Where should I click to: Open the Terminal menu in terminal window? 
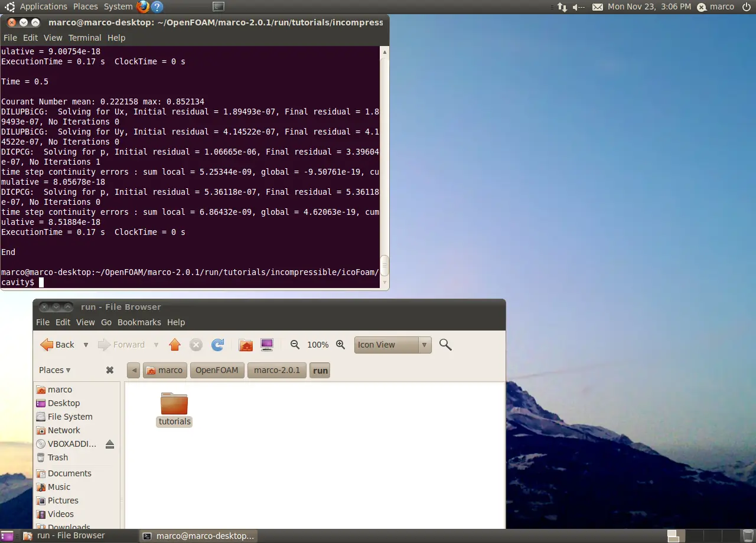84,38
